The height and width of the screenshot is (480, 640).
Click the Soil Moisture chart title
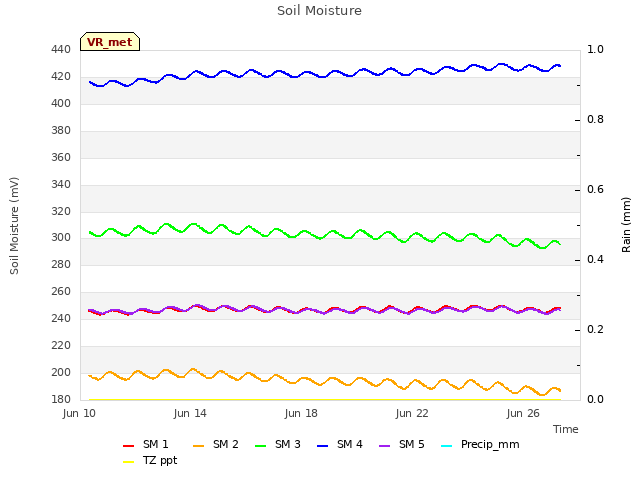pyautogui.click(x=319, y=11)
